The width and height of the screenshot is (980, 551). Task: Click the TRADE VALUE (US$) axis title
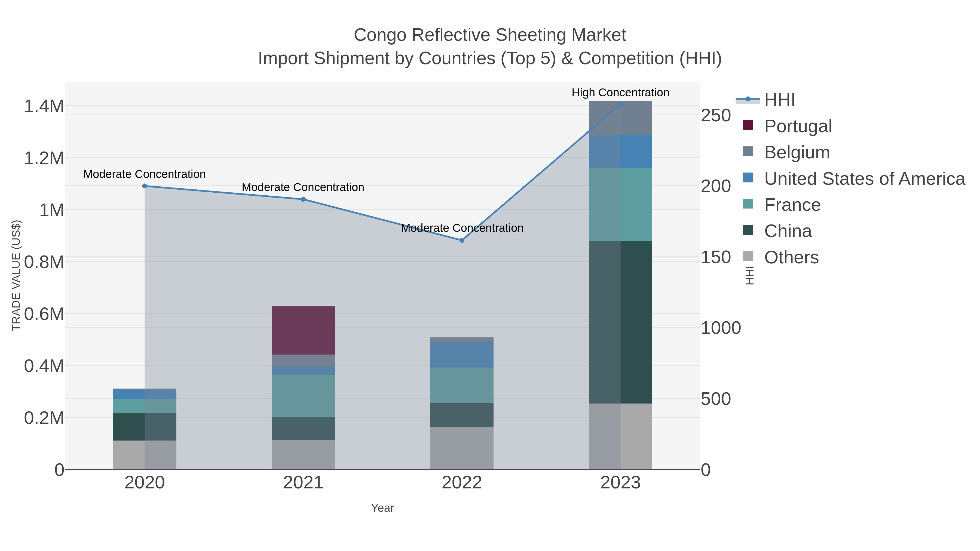[x=16, y=275]
